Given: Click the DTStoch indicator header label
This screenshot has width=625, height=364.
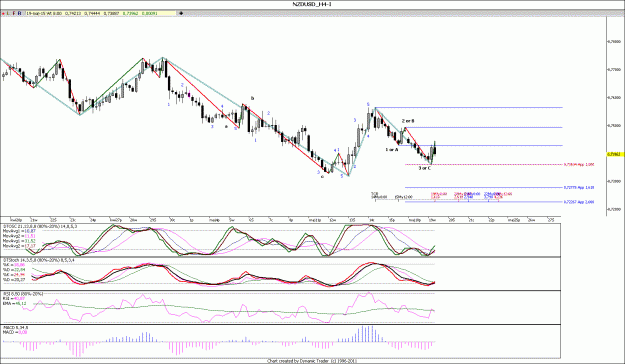Looking at the screenshot, I should pyautogui.click(x=38, y=260).
